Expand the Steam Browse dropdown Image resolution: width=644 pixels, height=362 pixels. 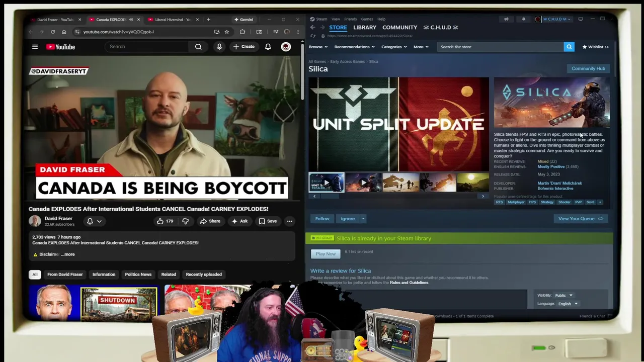[x=318, y=47]
